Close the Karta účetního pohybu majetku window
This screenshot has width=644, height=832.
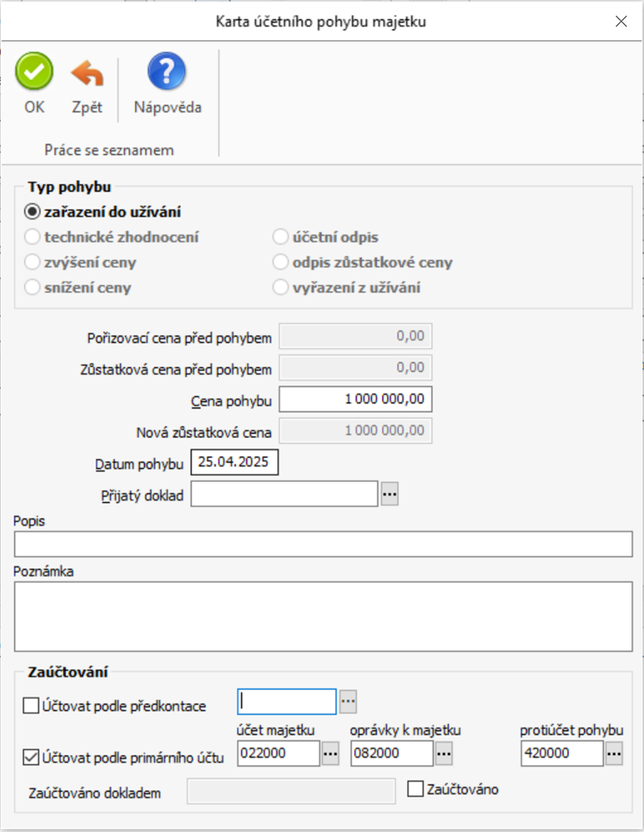pos(621,22)
